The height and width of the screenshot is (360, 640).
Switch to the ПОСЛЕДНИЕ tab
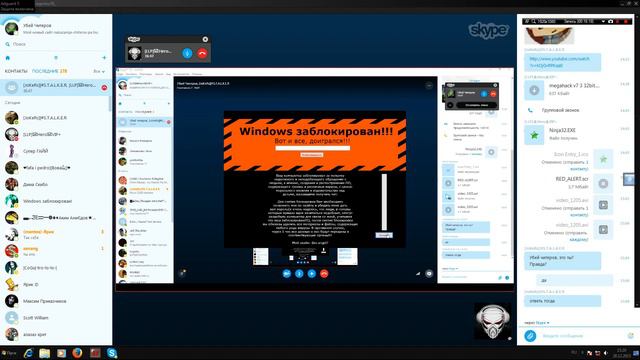click(x=45, y=71)
